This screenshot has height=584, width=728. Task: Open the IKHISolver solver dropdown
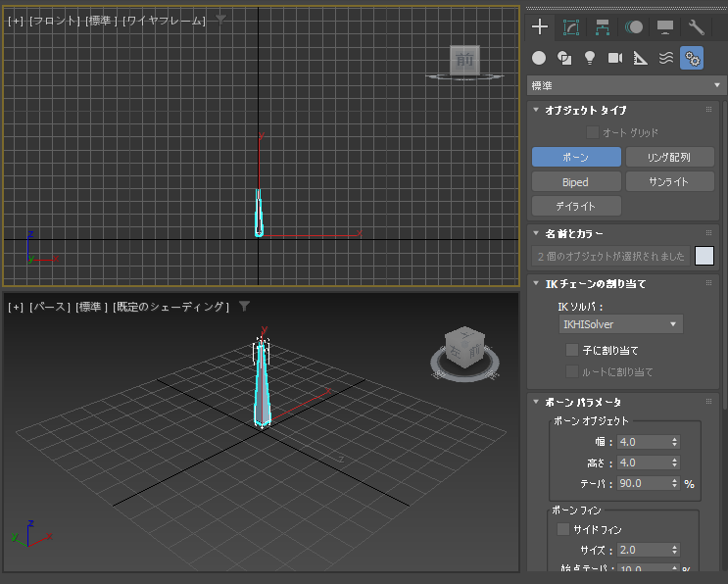click(x=621, y=324)
